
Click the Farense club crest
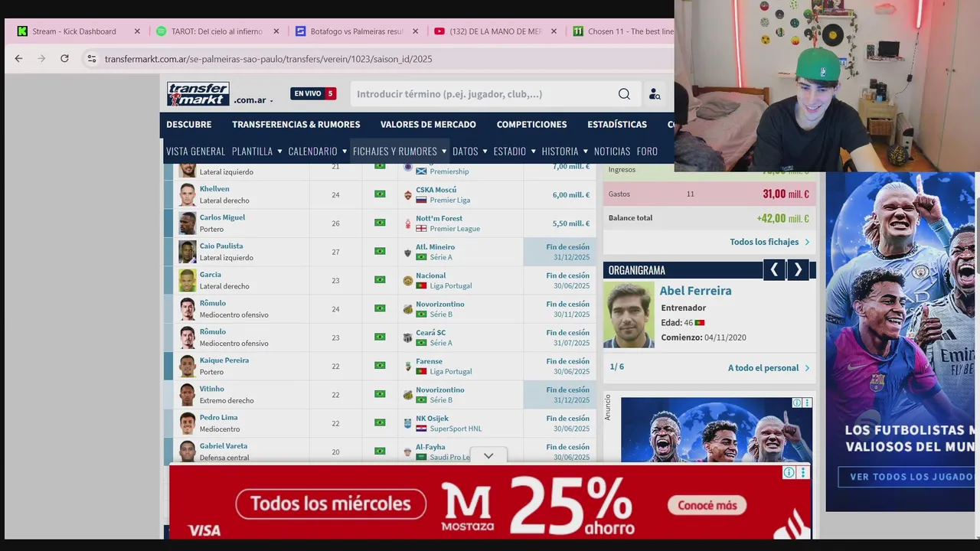tap(408, 367)
